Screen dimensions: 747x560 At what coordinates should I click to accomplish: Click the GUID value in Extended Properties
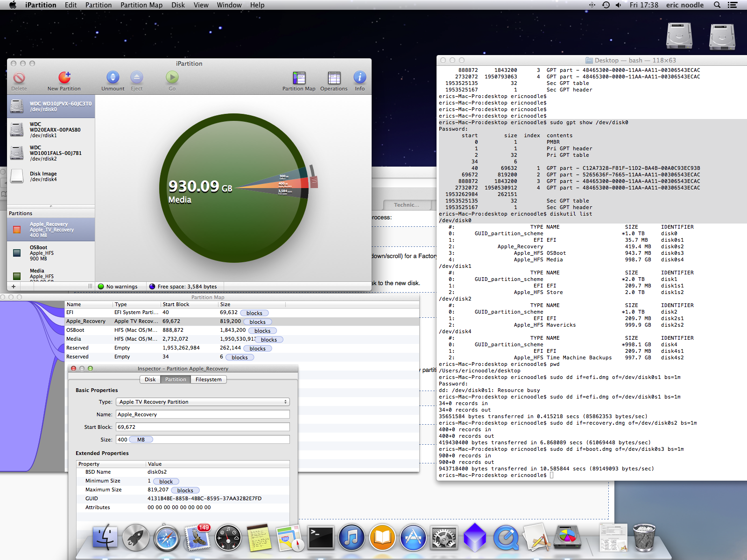(x=204, y=498)
